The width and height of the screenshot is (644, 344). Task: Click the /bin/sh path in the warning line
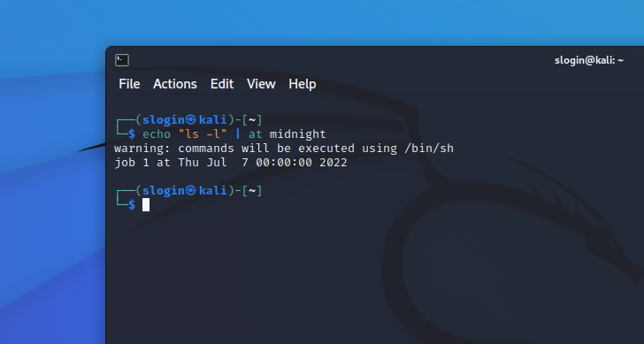click(429, 149)
